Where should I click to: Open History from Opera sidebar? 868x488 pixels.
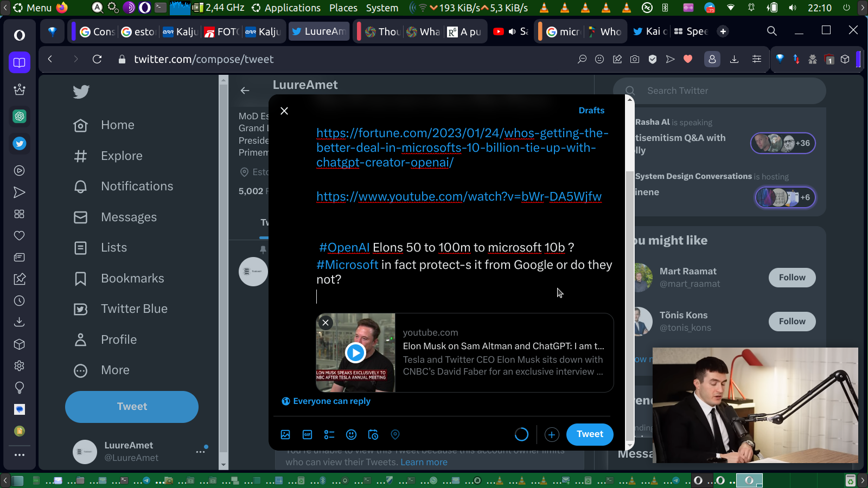tap(20, 301)
